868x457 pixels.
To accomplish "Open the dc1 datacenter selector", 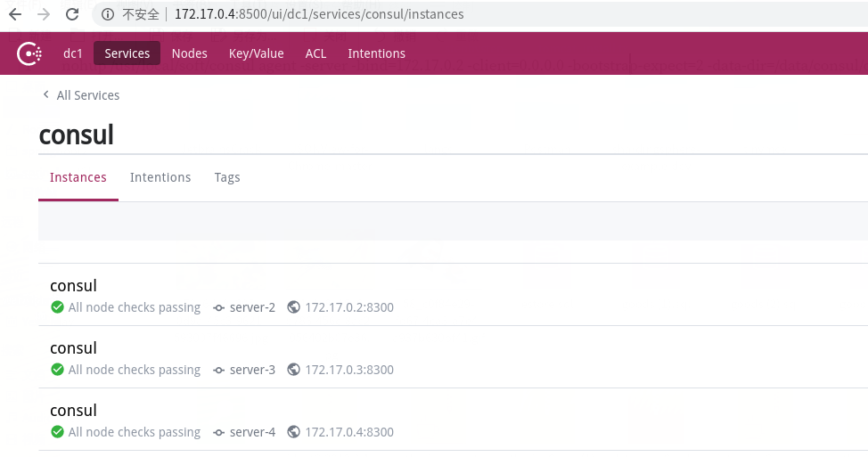I will pyautogui.click(x=72, y=53).
